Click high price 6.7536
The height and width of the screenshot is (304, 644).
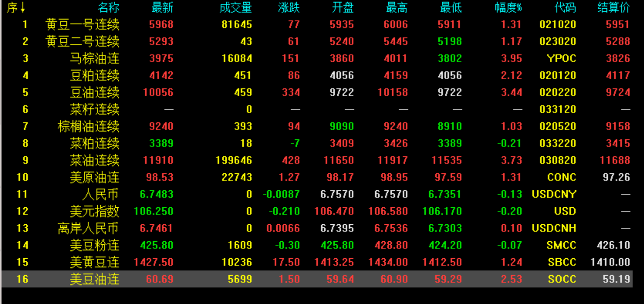point(391,228)
